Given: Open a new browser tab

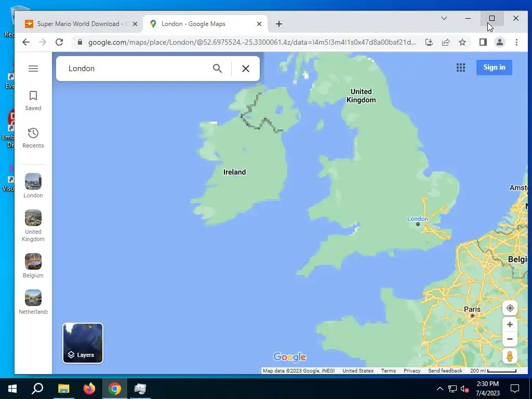Looking at the screenshot, I should tap(279, 24).
